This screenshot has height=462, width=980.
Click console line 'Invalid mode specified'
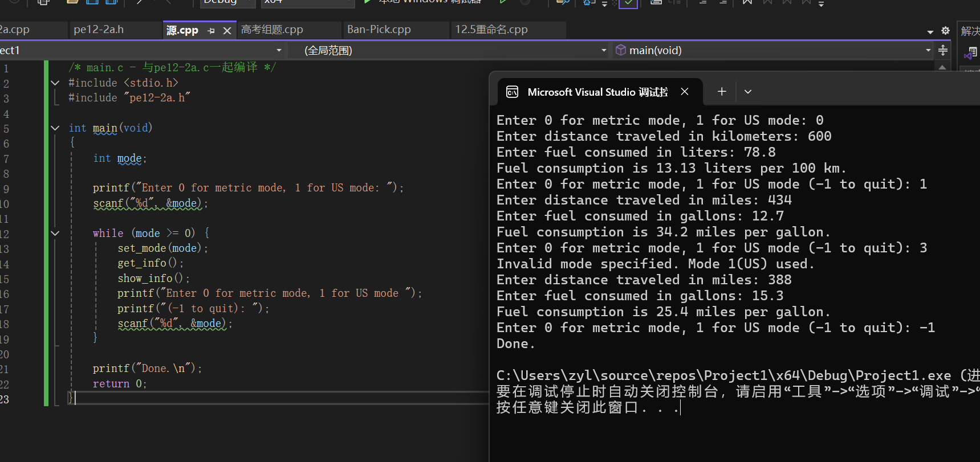[x=656, y=264]
